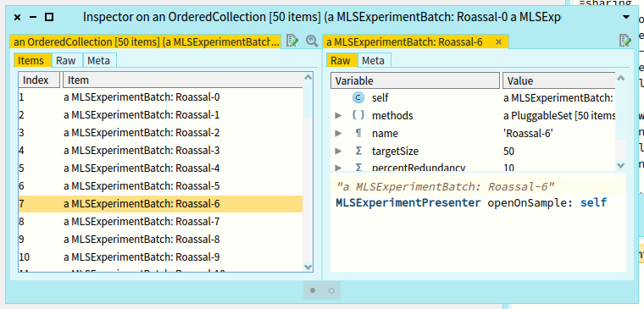Select row Roassal-8 in the items list

[x=161, y=240]
